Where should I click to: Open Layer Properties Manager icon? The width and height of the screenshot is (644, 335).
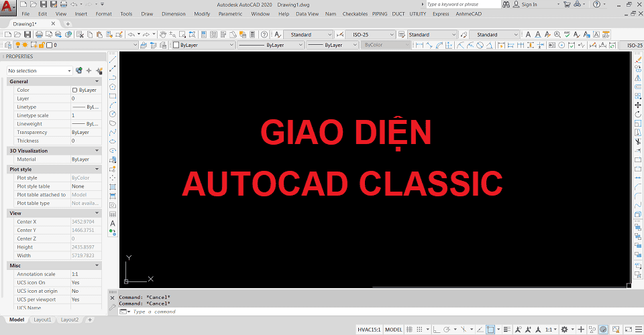tap(8, 45)
